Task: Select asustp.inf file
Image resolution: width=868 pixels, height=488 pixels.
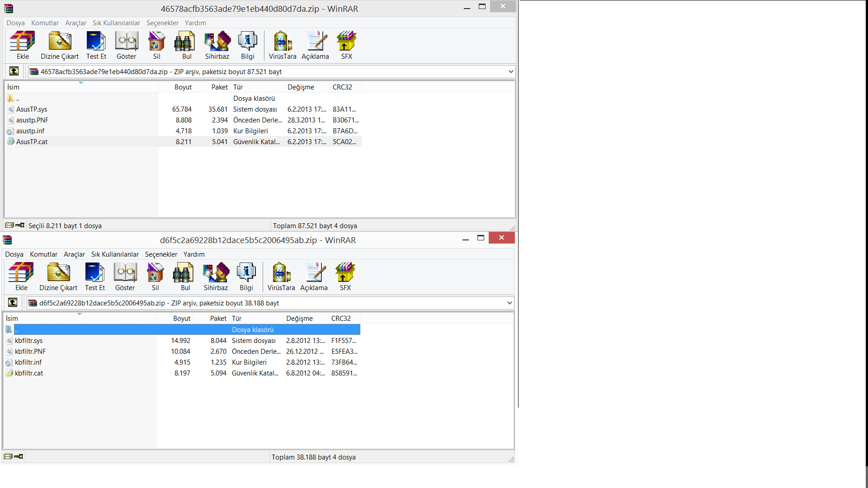Action: click(183, 131)
